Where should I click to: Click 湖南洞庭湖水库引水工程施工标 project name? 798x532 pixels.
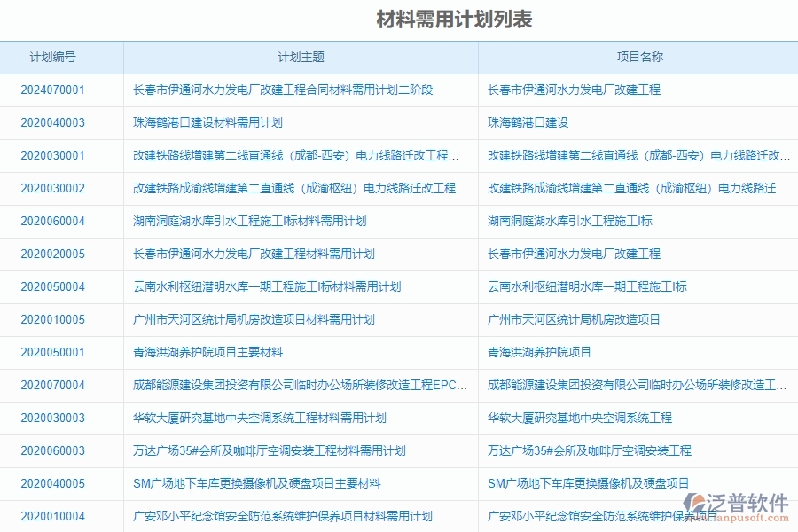point(570,222)
